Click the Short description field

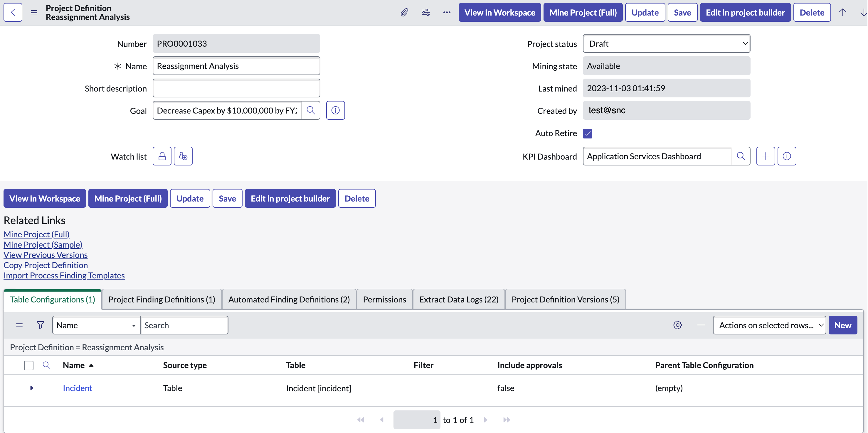236,88
